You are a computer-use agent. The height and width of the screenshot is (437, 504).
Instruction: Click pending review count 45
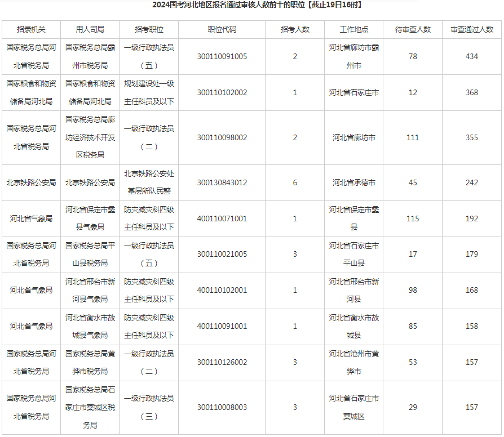[413, 182]
